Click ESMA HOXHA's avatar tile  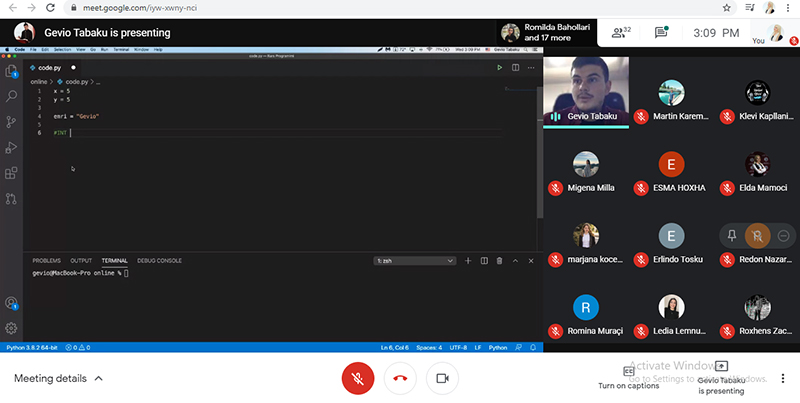pyautogui.click(x=671, y=164)
